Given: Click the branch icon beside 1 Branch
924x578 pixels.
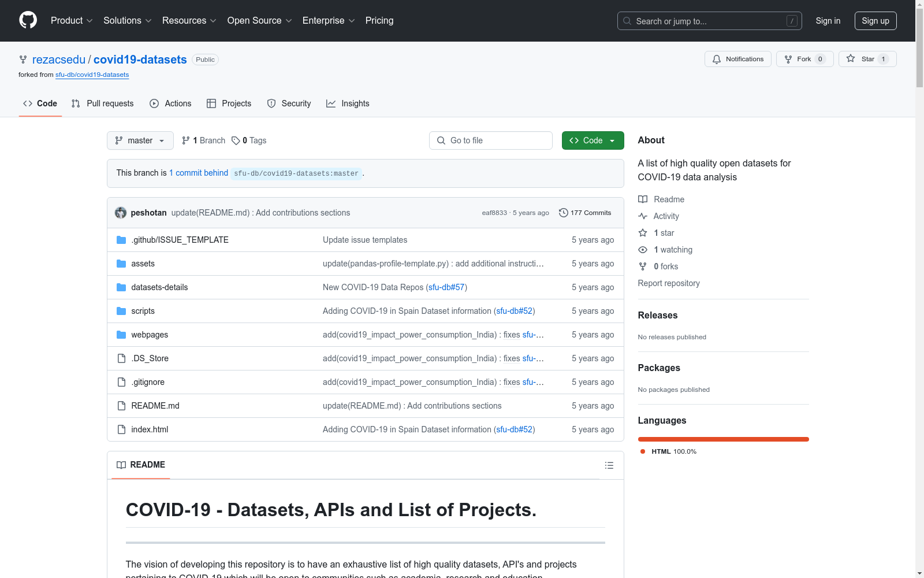Looking at the screenshot, I should point(186,140).
